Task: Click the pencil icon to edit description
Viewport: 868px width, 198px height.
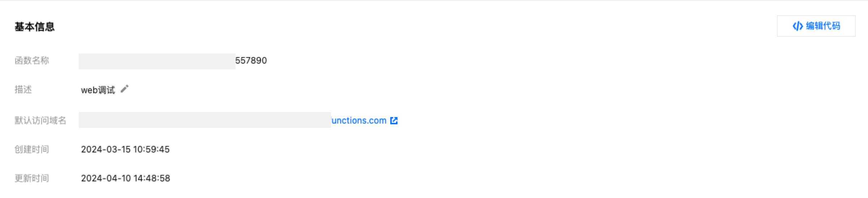Action: pyautogui.click(x=124, y=89)
